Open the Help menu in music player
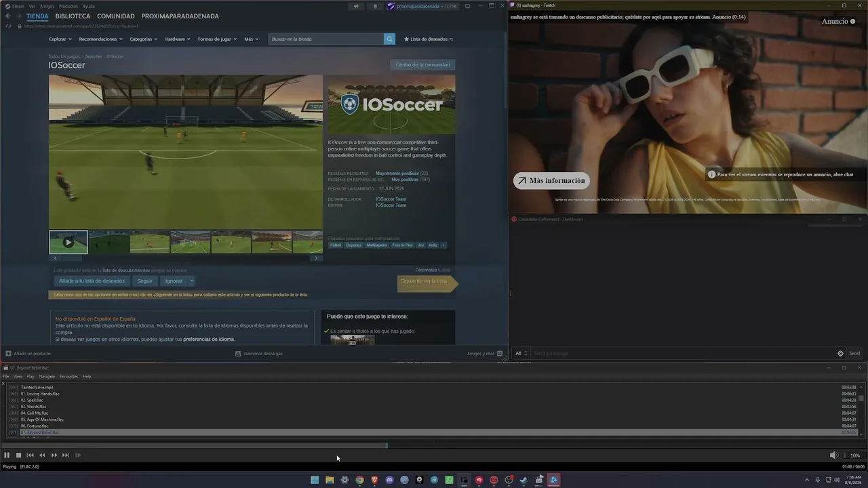This screenshot has width=868, height=488. click(x=87, y=376)
